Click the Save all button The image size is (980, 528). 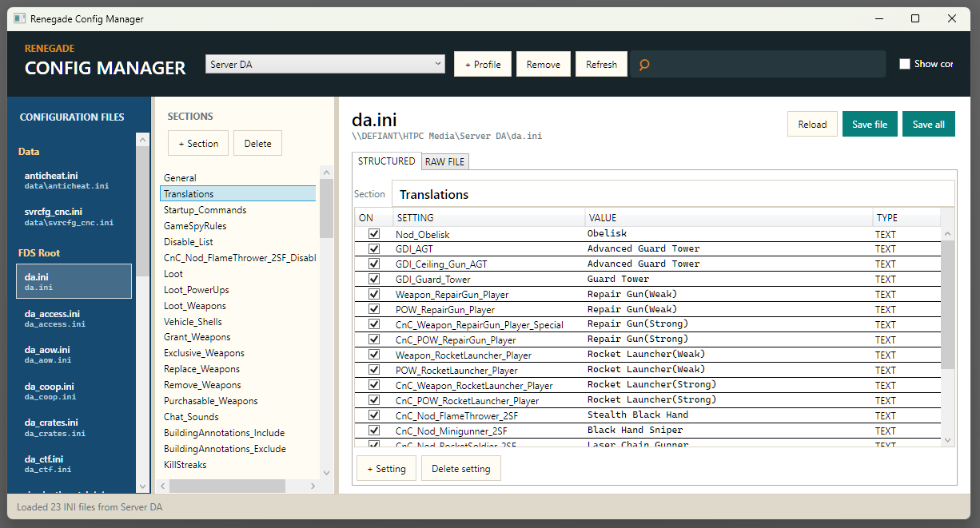point(929,124)
